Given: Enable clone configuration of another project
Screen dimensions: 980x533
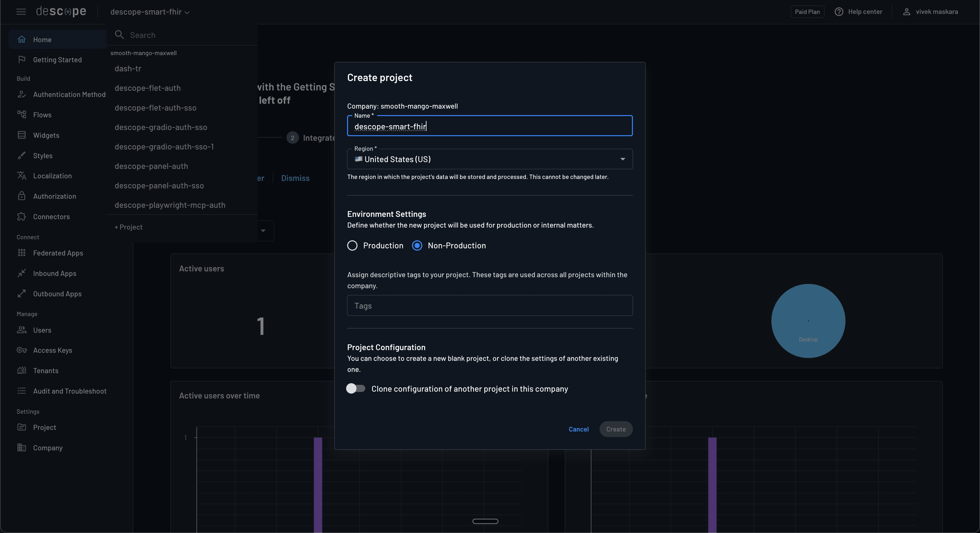Looking at the screenshot, I should coord(356,388).
